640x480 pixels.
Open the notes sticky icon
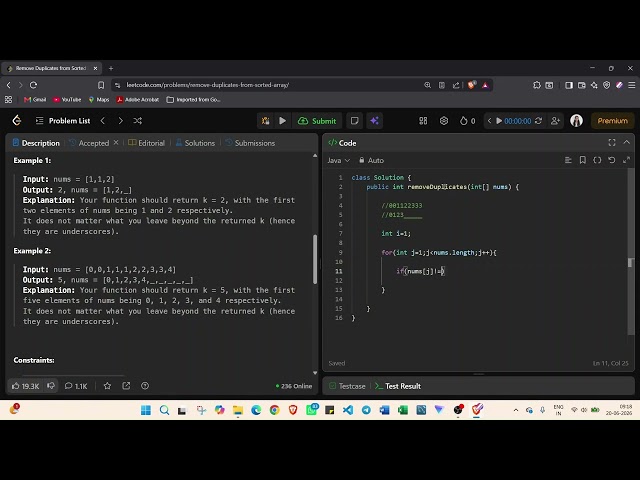click(x=354, y=121)
